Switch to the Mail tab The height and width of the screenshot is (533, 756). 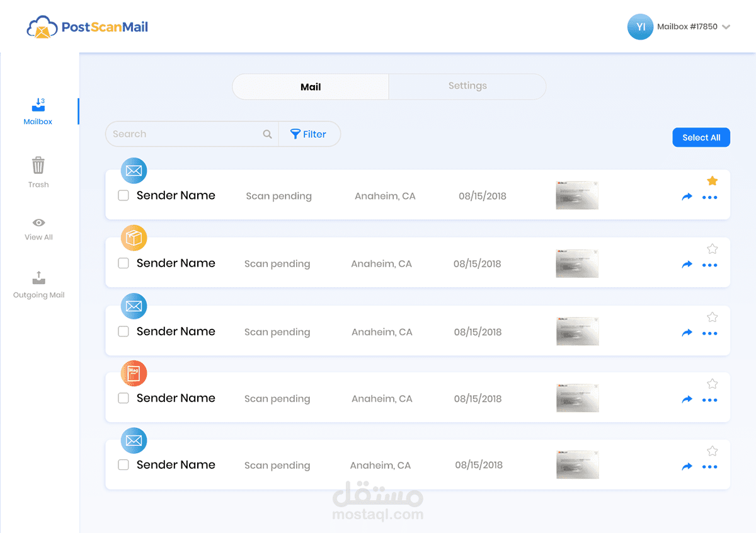click(311, 87)
